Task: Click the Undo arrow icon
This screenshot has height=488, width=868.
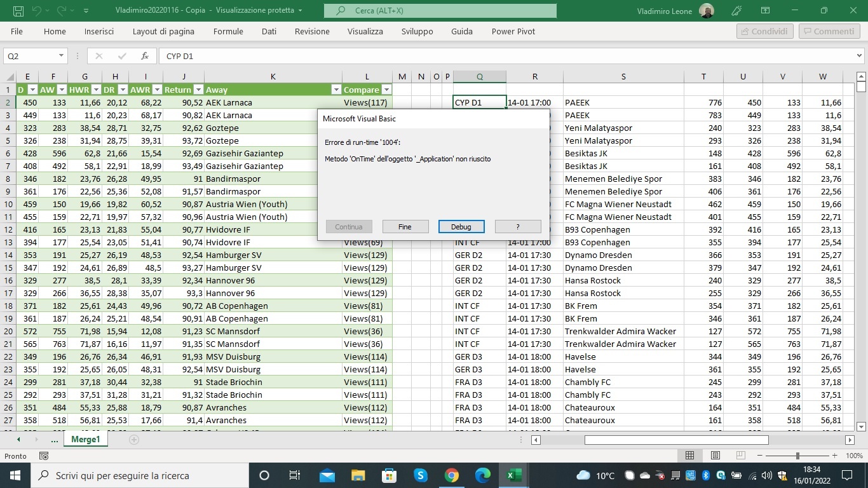Action: click(36, 11)
